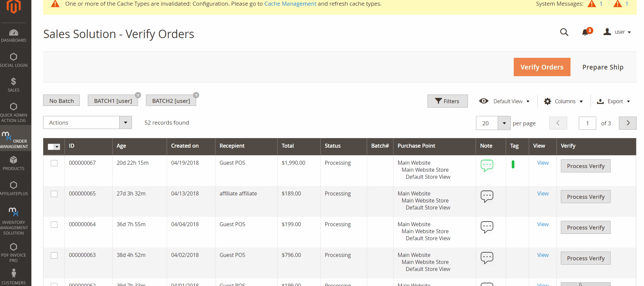Select checkbox for order 000000065

(54, 194)
